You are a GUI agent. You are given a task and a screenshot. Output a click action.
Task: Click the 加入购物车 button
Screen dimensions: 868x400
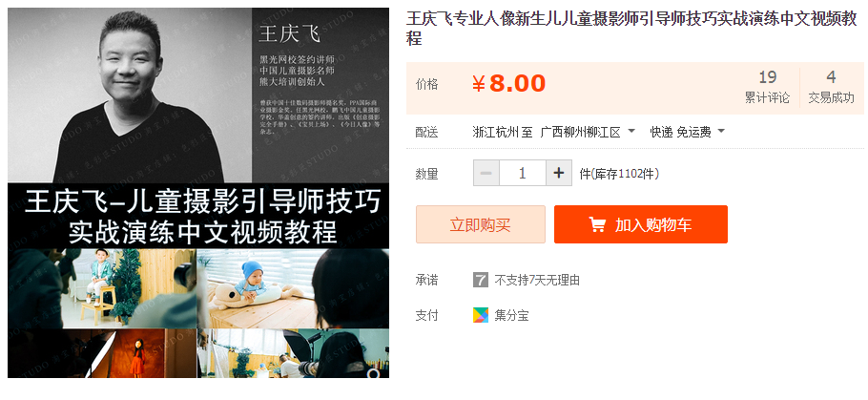point(641,224)
